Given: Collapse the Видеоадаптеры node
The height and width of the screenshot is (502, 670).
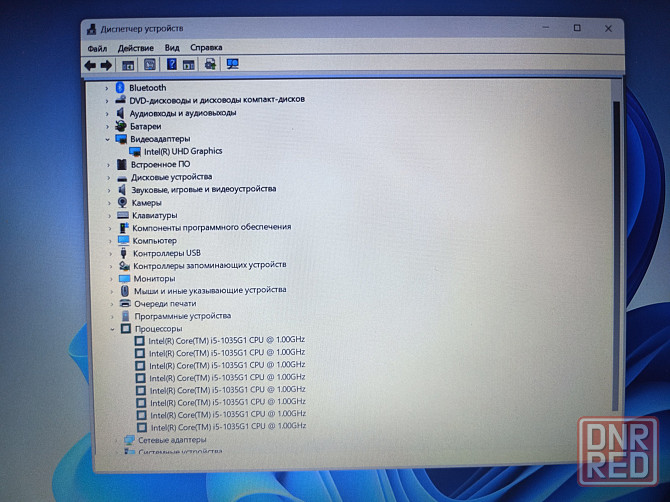Looking at the screenshot, I should point(108,139).
